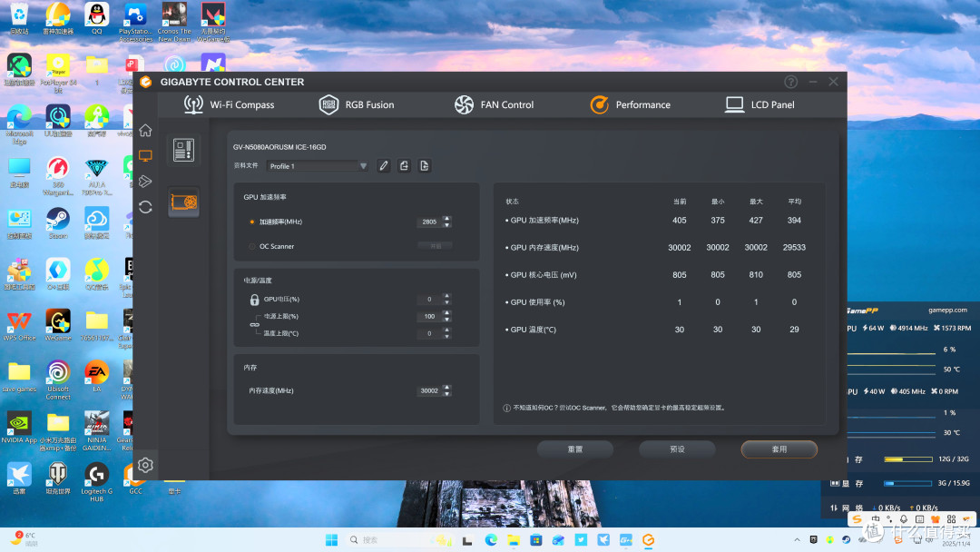Open the Wi-Fi Compass tab
This screenshot has width=980, height=552.
[229, 104]
